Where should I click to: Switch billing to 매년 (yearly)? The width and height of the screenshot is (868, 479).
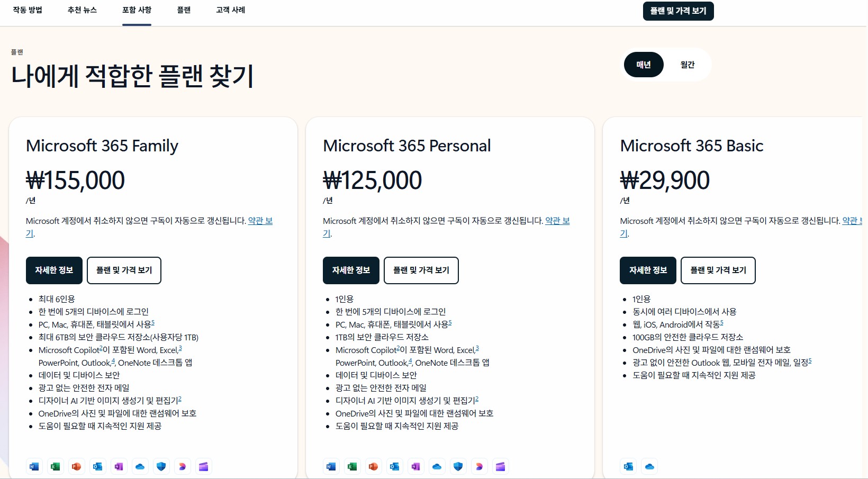coord(644,65)
